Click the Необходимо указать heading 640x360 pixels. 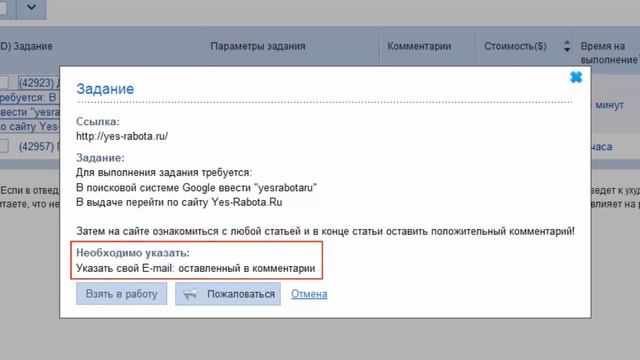[x=133, y=253]
